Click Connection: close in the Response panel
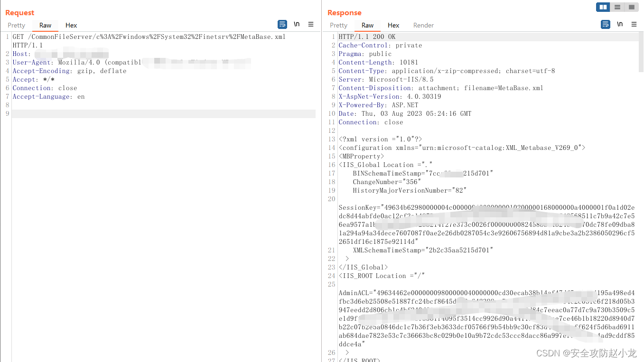Image resolution: width=644 pixels, height=362 pixels. pos(371,122)
